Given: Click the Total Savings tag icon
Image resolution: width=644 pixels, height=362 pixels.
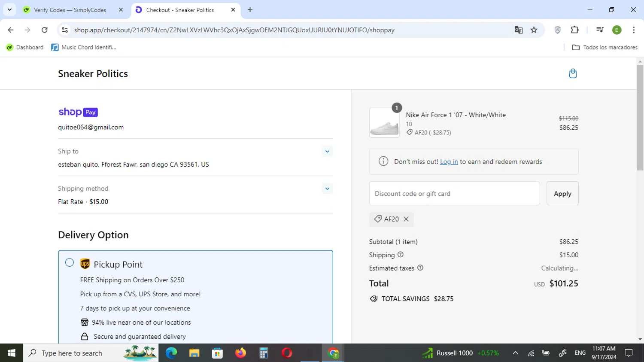Looking at the screenshot, I should coord(374,299).
